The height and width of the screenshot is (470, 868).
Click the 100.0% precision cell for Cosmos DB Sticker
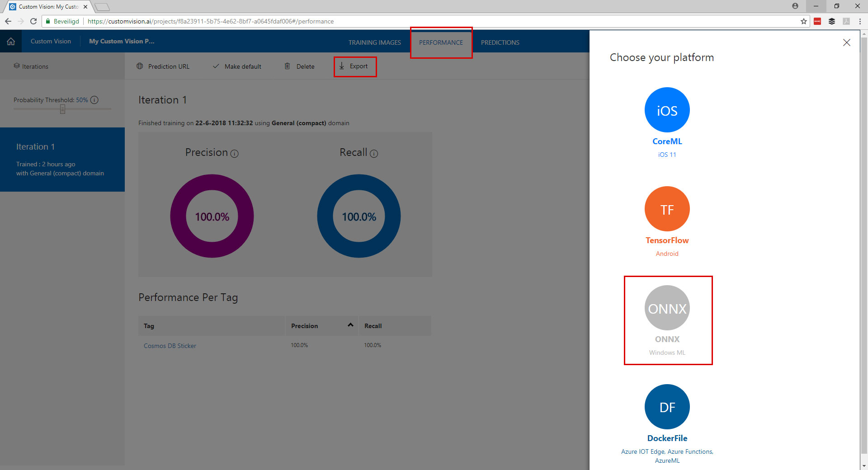coord(299,345)
